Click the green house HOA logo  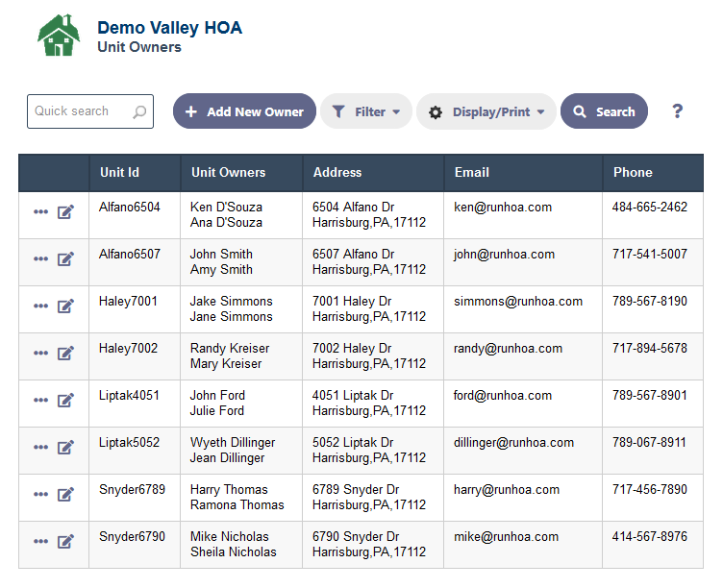(59, 36)
